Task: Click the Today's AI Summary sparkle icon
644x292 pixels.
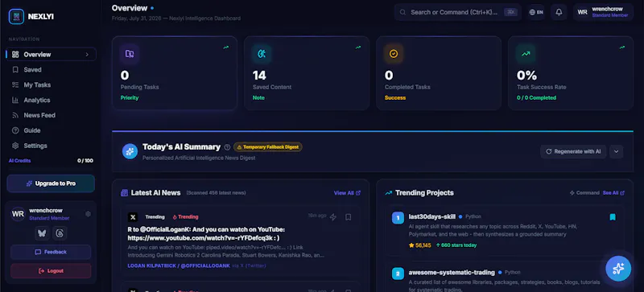Action: (x=130, y=151)
